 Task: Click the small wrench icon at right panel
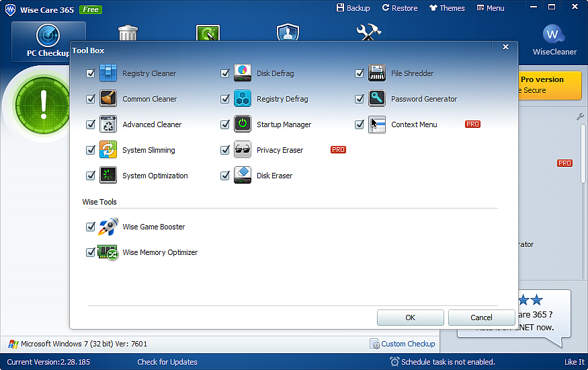(x=580, y=116)
